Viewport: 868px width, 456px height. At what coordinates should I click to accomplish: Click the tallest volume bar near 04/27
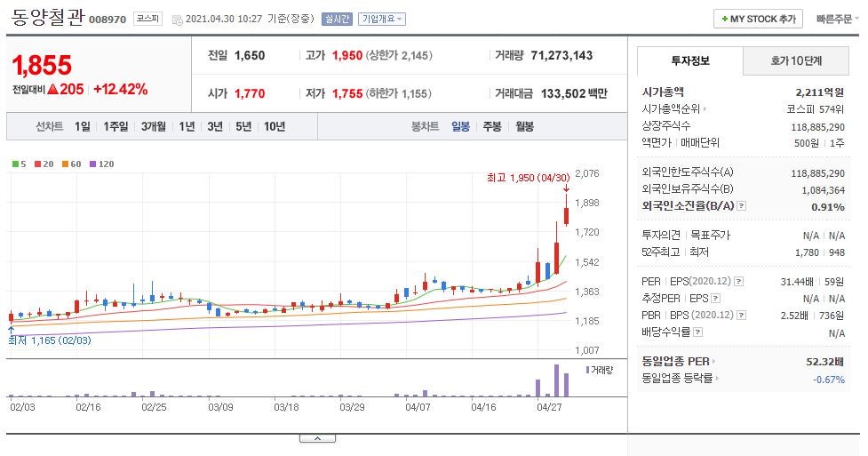pos(556,380)
